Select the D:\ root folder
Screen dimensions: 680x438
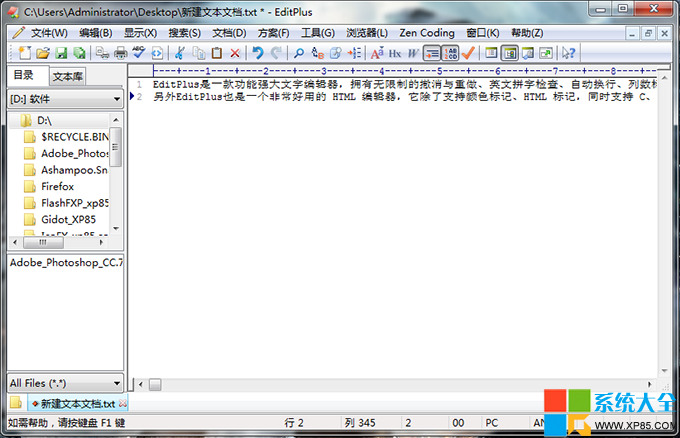44,121
